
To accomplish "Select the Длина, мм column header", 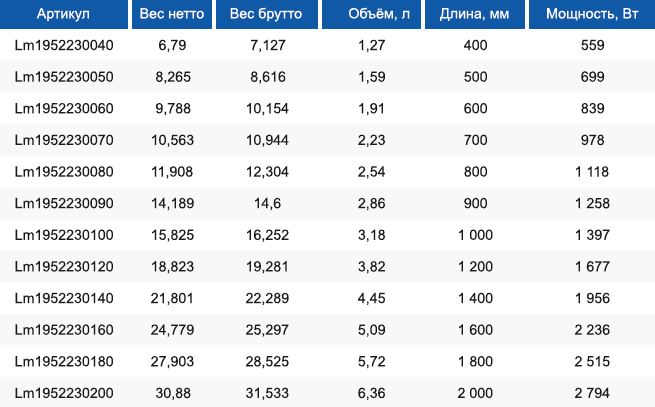I will coord(475,14).
